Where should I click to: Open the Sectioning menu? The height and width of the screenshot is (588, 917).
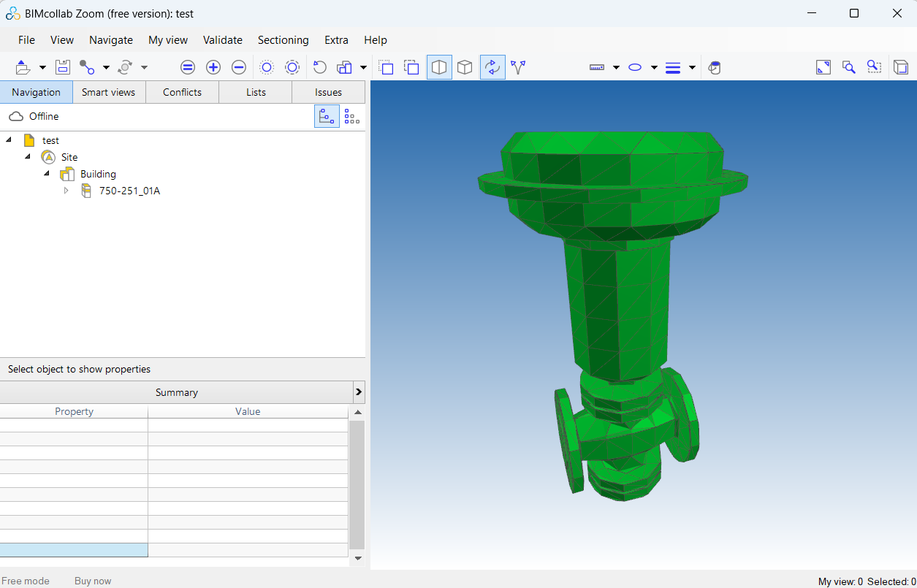283,40
